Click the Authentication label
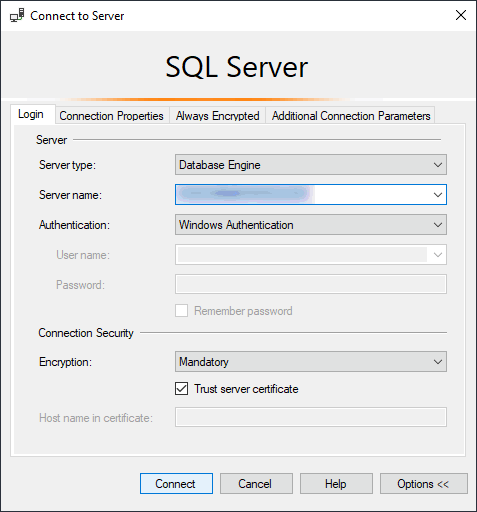 (x=74, y=225)
